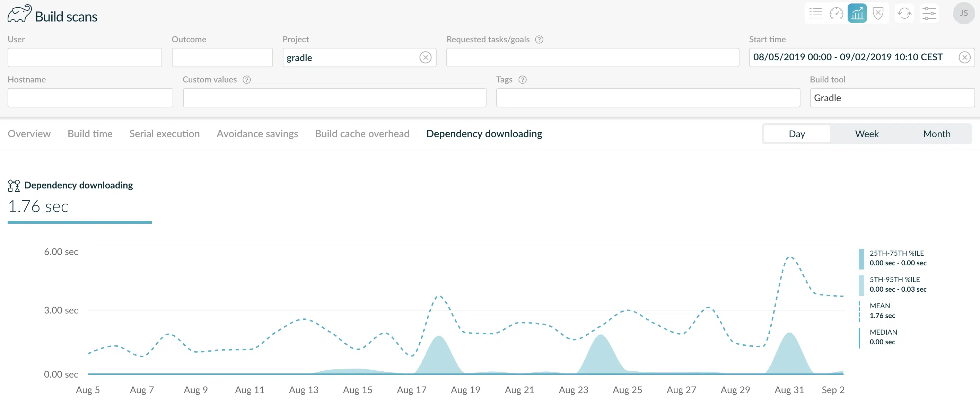Switch to the Avoidance savings tab

257,134
